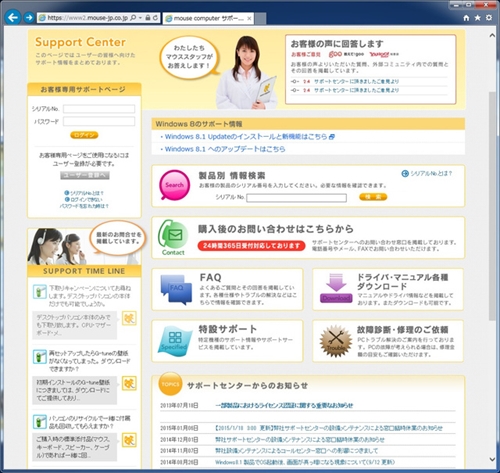Open 購入後のお問い合わせはこちらから heading

pos(276,229)
